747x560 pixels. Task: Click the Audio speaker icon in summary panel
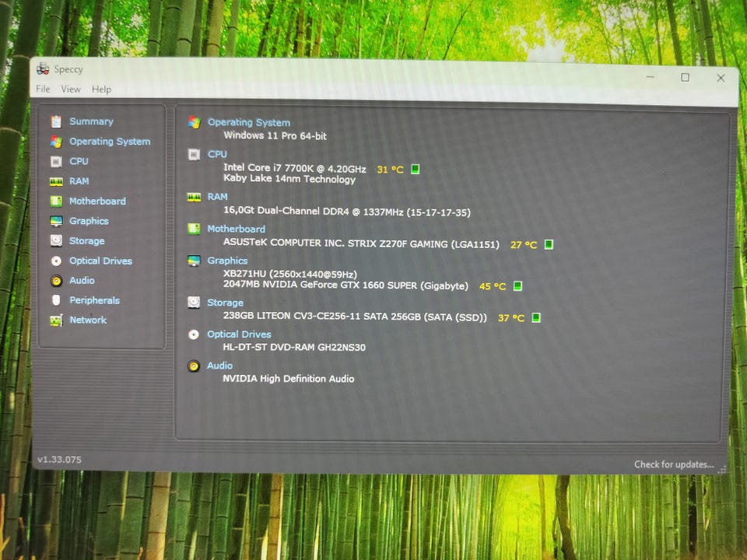(x=194, y=366)
